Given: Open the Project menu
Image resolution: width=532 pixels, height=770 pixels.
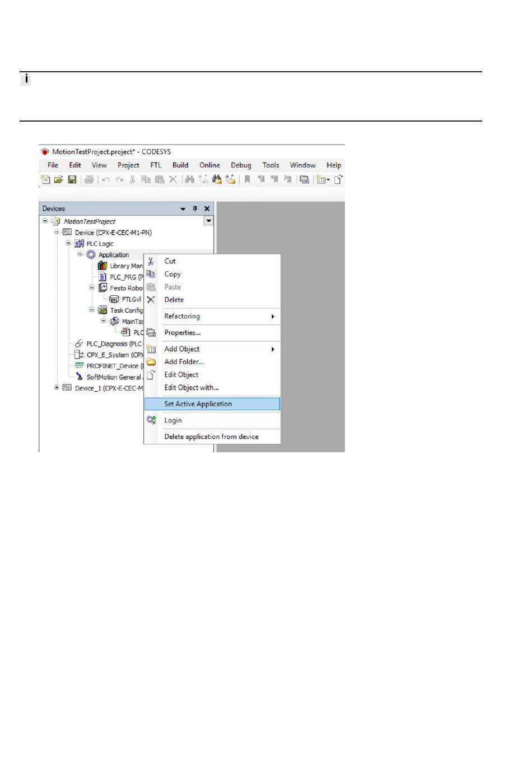Looking at the screenshot, I should coord(128,165).
